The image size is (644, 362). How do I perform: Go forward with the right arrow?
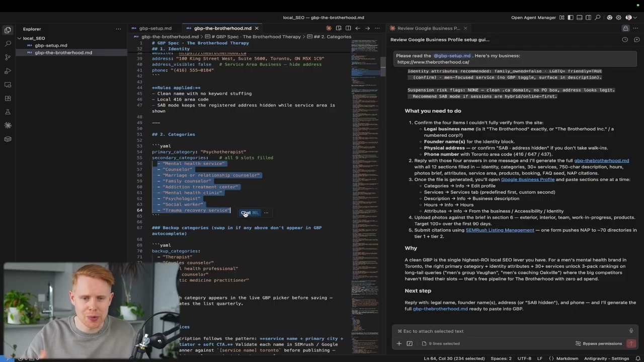[x=367, y=28]
